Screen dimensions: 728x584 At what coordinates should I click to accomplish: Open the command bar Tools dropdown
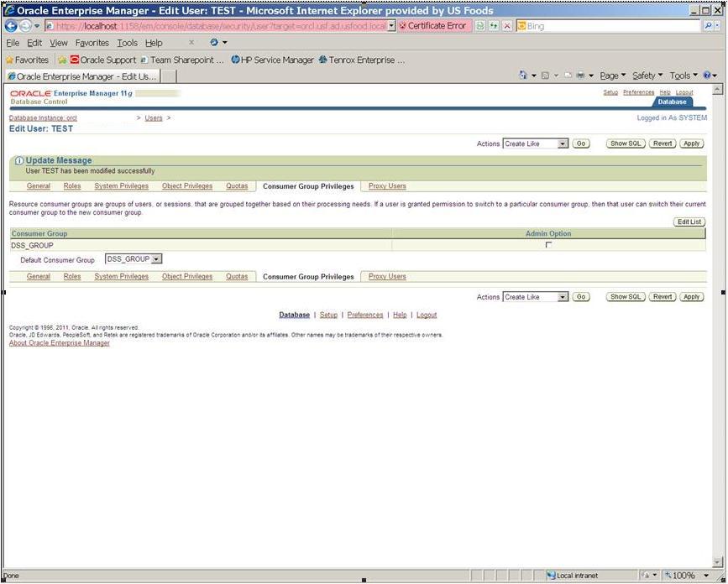pyautogui.click(x=683, y=76)
